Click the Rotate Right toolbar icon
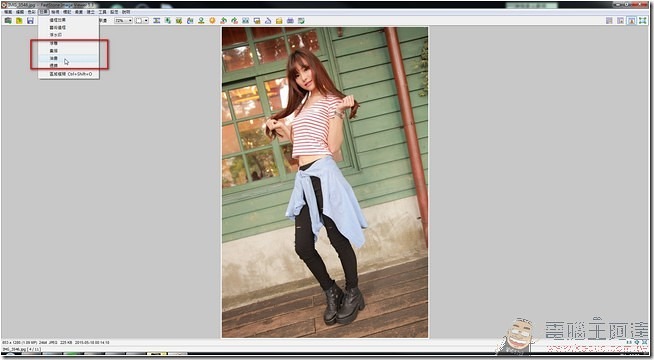 tap(234, 20)
